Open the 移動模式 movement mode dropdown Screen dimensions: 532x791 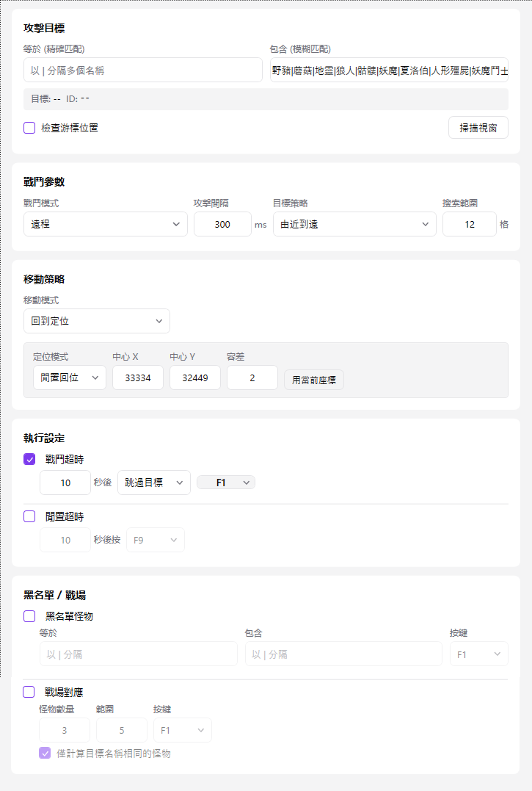pos(96,321)
